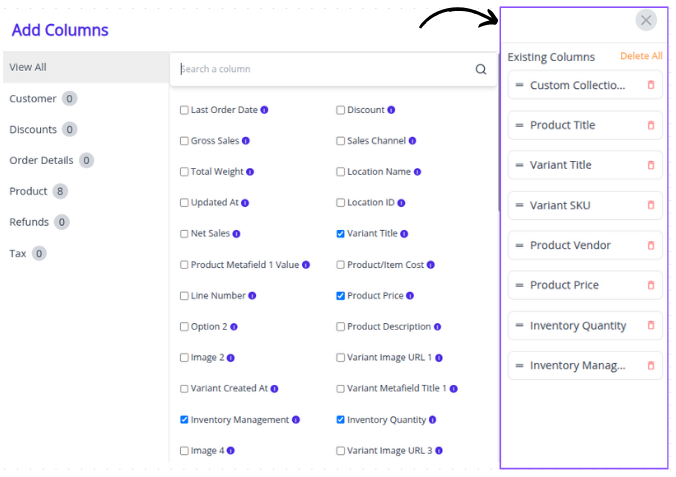
Task: Click the Search a column field
Action: click(320, 70)
